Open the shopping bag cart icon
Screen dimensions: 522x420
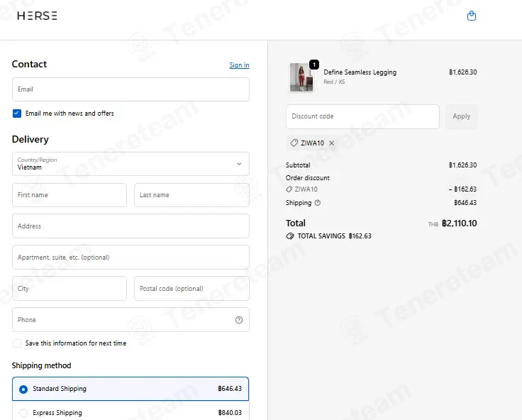coord(472,16)
